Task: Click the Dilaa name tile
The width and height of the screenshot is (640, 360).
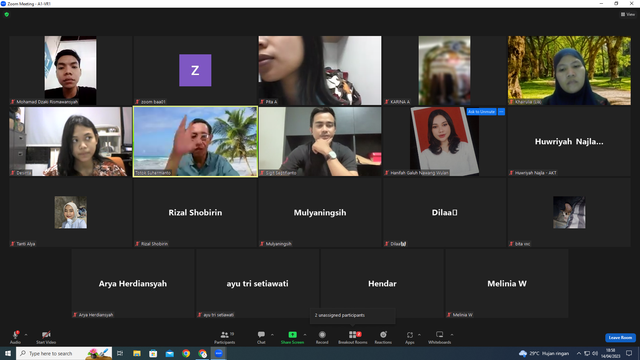Action: [444, 212]
